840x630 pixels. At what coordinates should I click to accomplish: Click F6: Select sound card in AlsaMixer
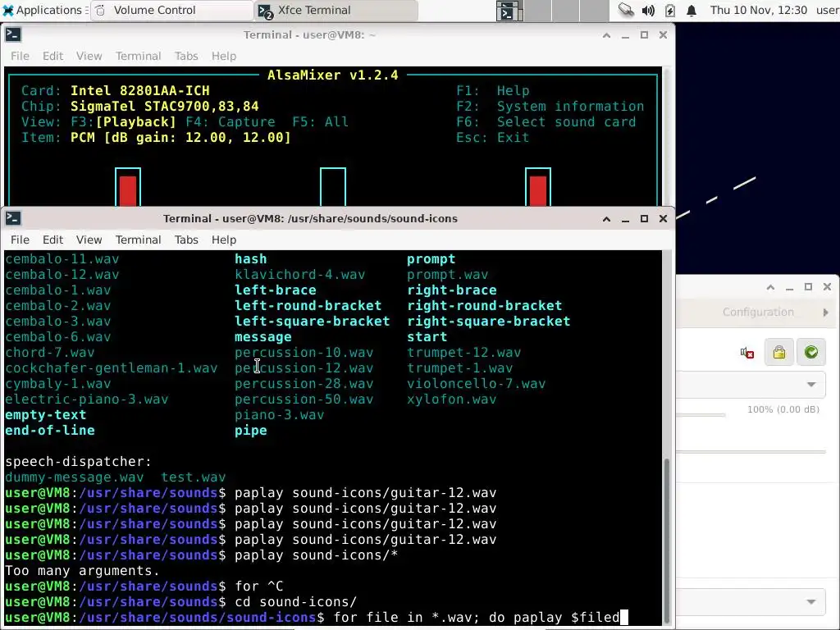[x=546, y=121]
